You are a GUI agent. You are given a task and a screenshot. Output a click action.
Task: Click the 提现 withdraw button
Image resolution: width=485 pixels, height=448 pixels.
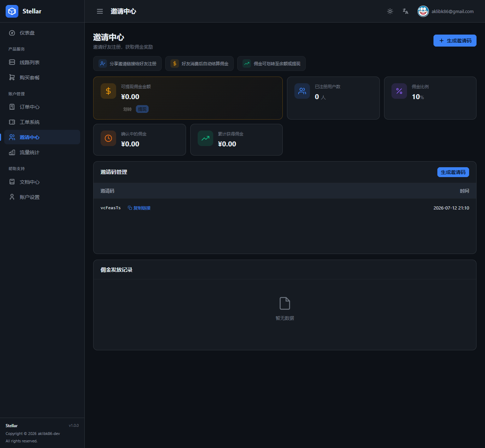tap(142, 109)
